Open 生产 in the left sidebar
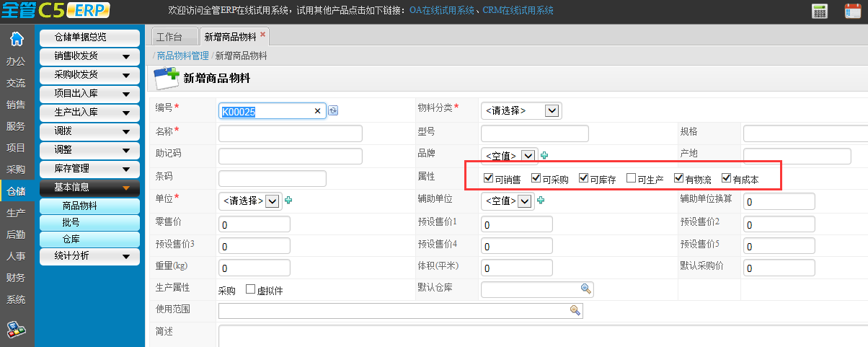Screen dimensions: 868x347 16,213
